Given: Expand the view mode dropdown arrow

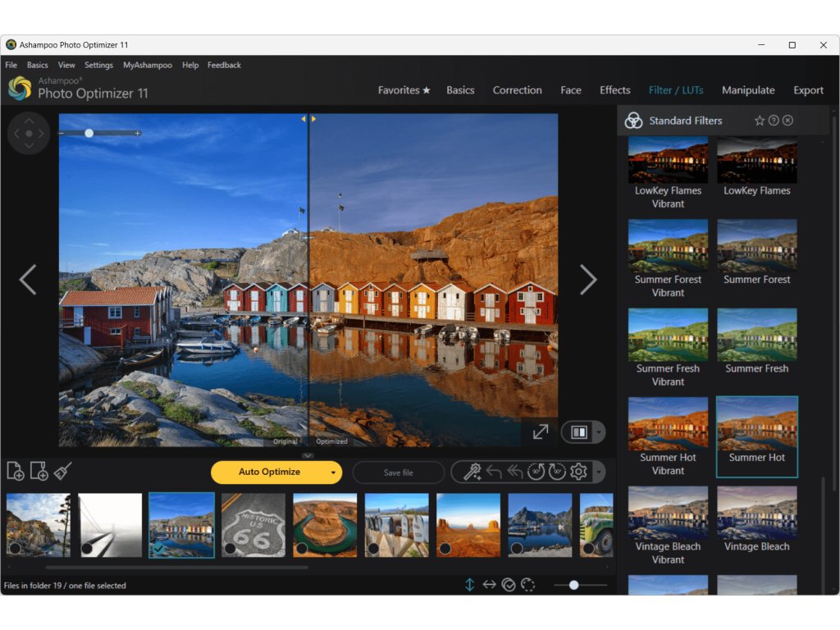Looking at the screenshot, I should (x=599, y=431).
